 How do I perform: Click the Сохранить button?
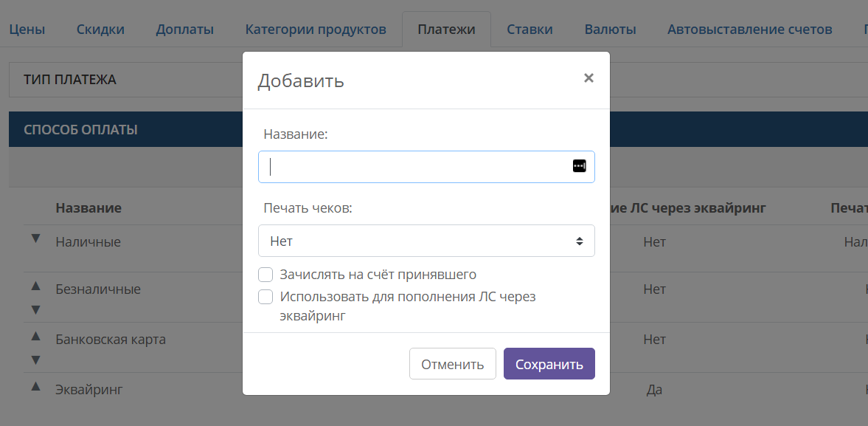(549, 364)
